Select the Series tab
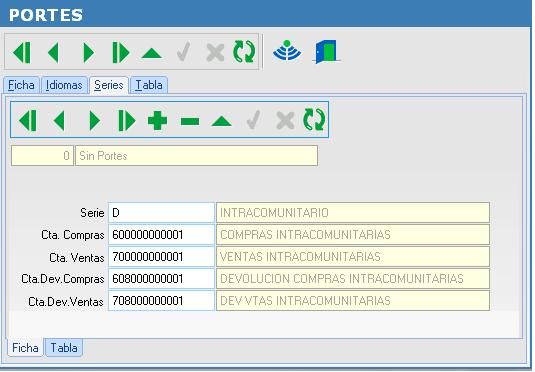The image size is (535, 372). tap(109, 85)
